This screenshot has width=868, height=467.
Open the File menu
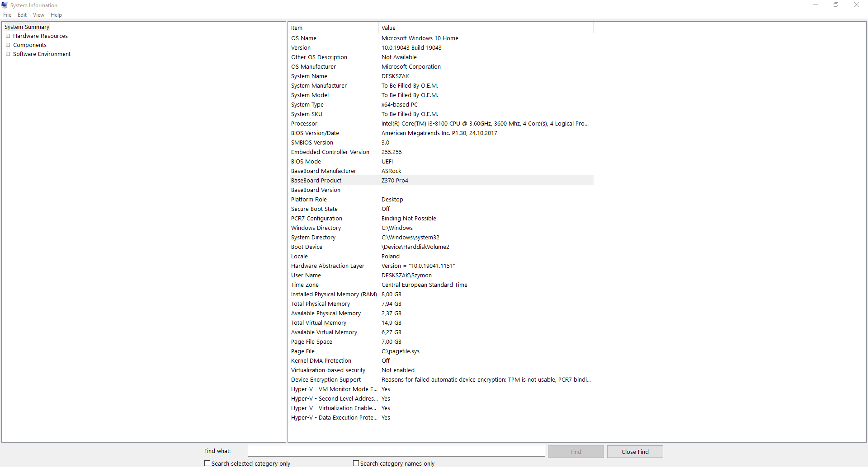pos(7,15)
